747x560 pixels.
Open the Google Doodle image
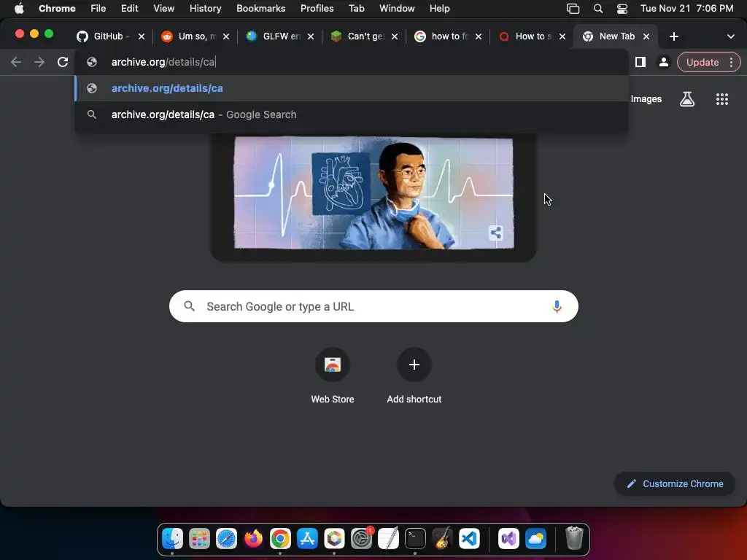[373, 192]
